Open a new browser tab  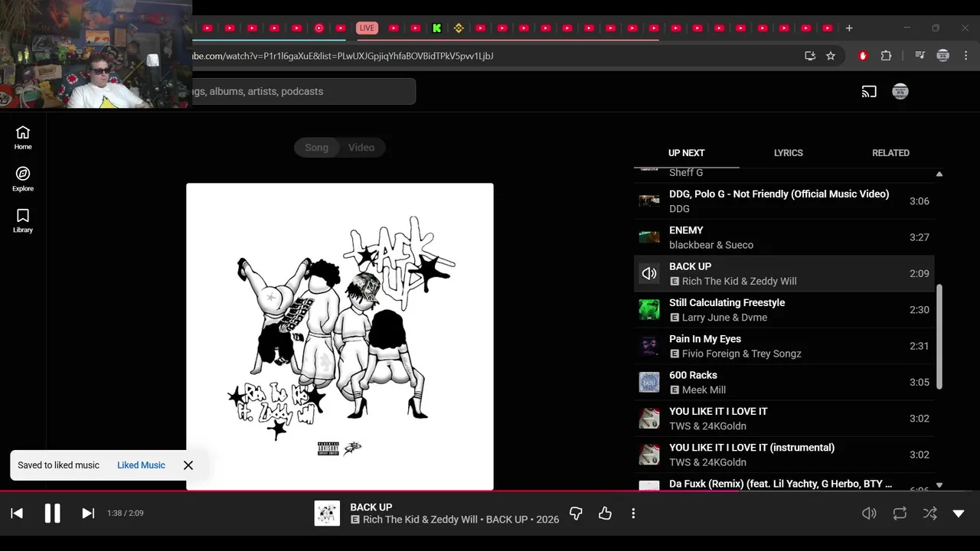coord(849,28)
